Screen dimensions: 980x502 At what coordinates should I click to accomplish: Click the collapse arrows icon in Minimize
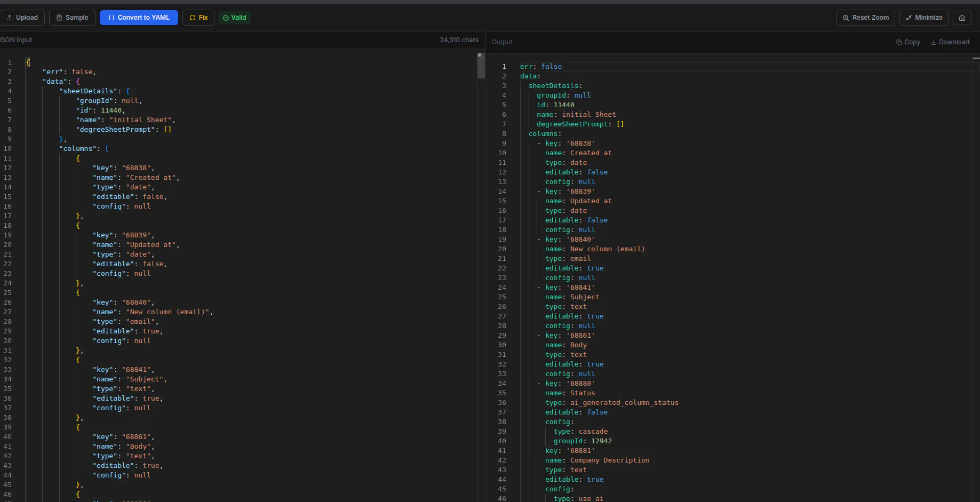click(909, 18)
